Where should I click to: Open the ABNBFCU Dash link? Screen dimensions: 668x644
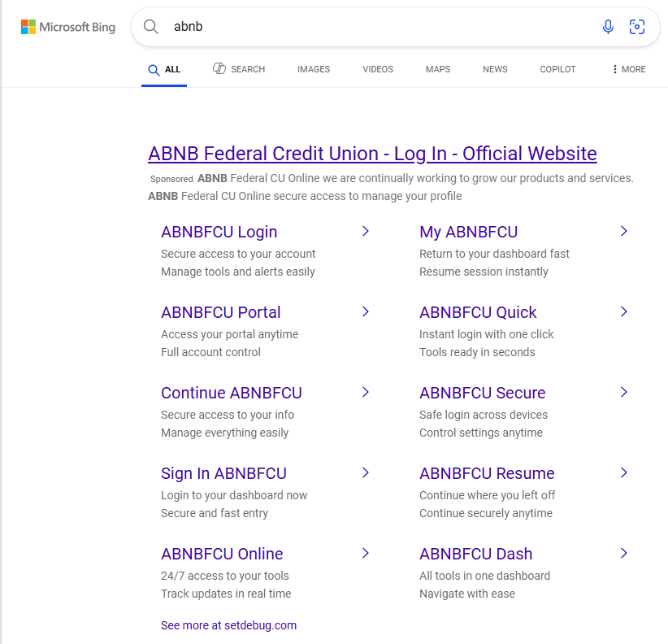[476, 554]
